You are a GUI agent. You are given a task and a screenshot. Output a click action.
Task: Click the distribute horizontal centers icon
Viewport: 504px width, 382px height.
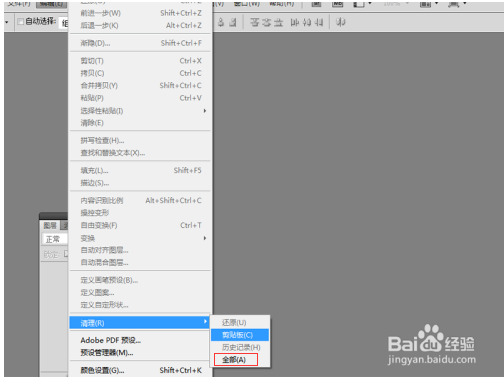point(307,23)
